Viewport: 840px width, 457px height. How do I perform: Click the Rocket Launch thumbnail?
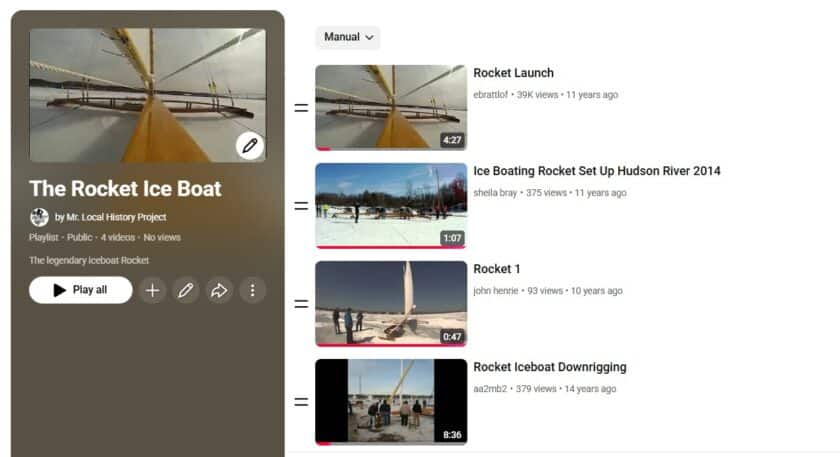click(391, 107)
